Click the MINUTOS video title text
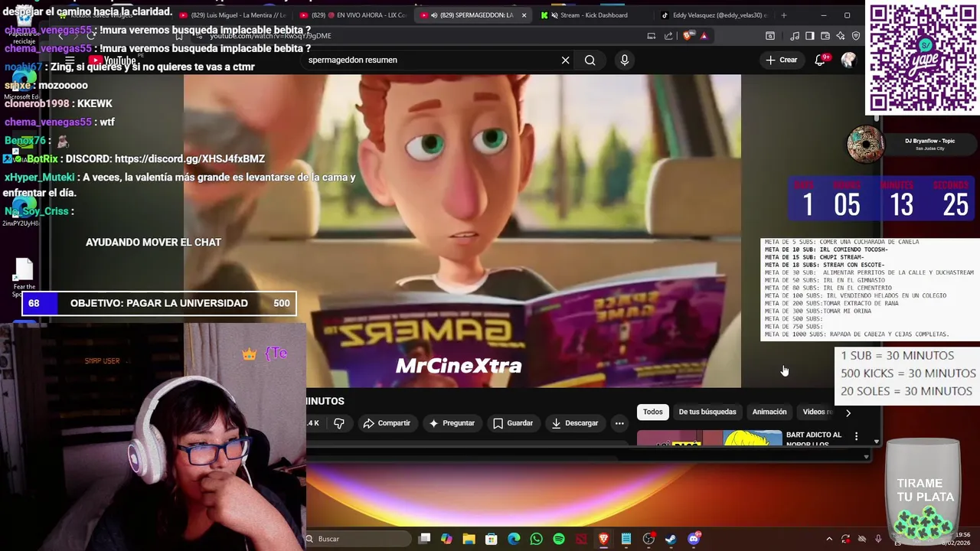 (x=325, y=401)
